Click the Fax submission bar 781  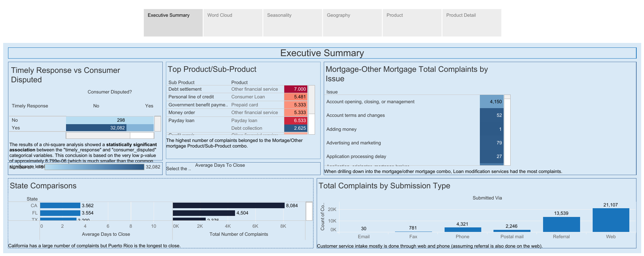[413, 232]
